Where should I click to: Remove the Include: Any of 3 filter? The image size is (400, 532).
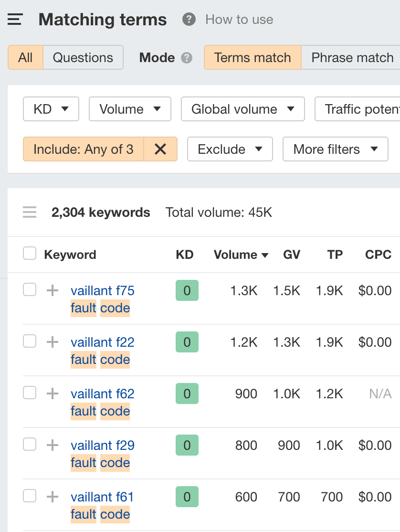(x=160, y=149)
